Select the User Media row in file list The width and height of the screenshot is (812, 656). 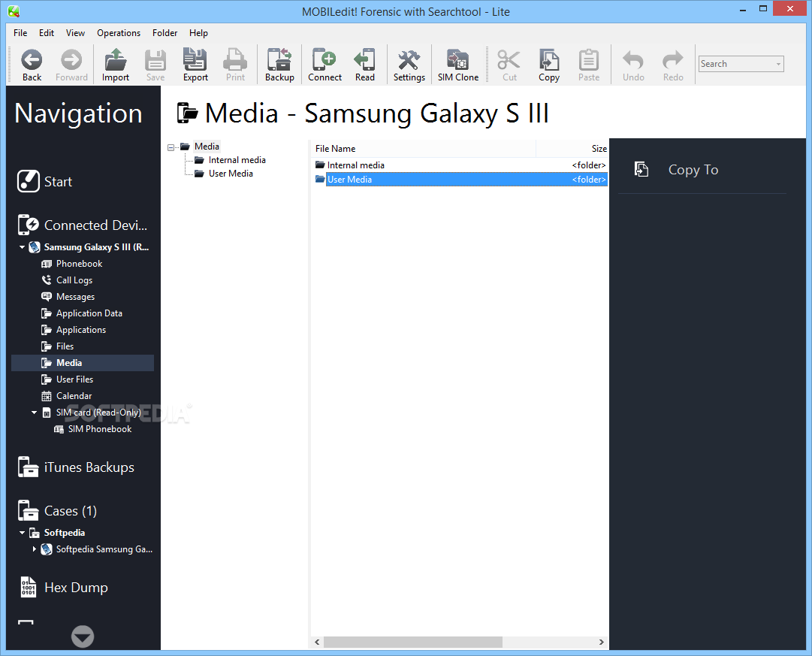coord(460,180)
